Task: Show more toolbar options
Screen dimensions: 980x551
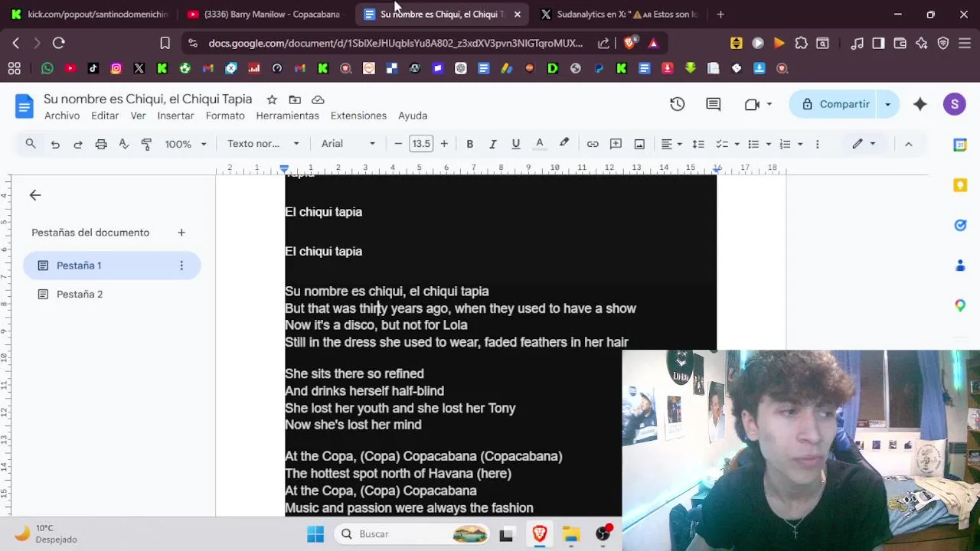Action: [818, 144]
